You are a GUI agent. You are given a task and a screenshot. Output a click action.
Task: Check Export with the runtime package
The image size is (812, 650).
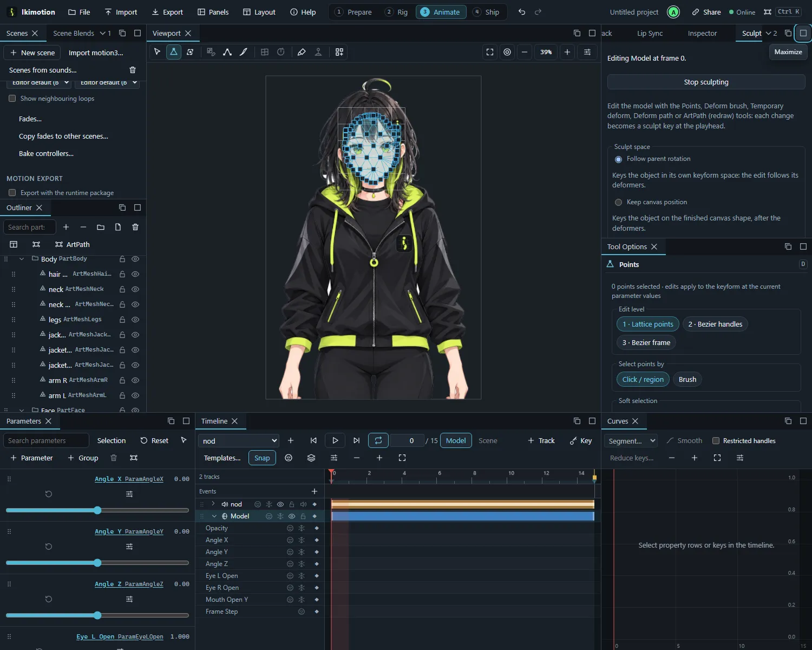pos(12,193)
